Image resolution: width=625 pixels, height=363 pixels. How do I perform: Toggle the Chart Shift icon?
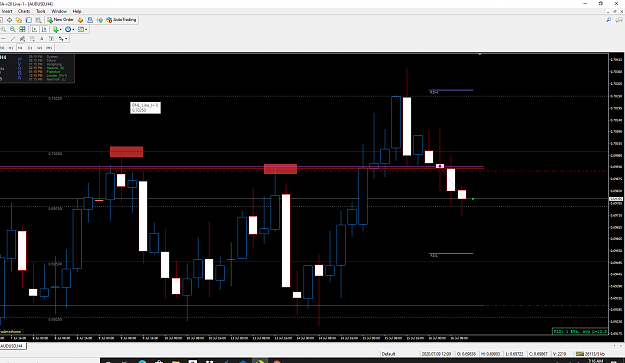point(44,29)
